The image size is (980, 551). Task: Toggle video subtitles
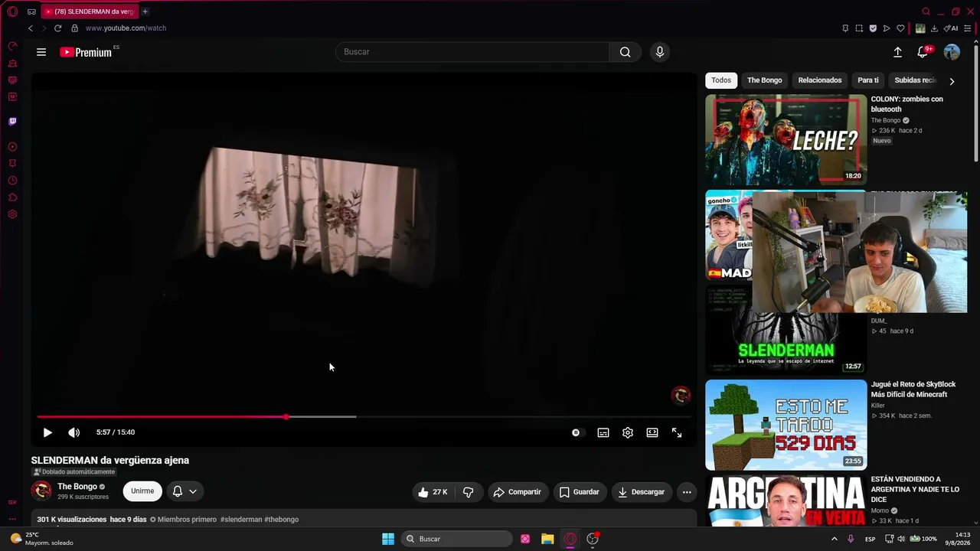603,432
